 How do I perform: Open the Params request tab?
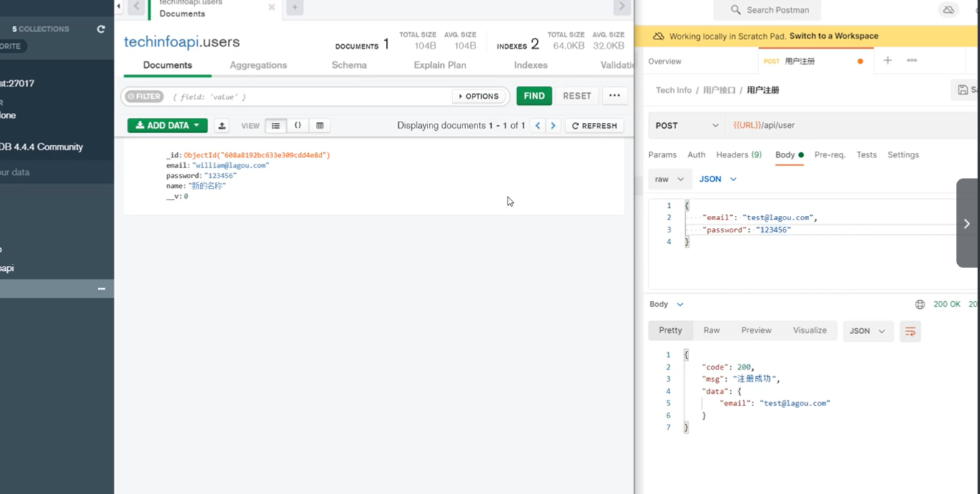pos(662,155)
